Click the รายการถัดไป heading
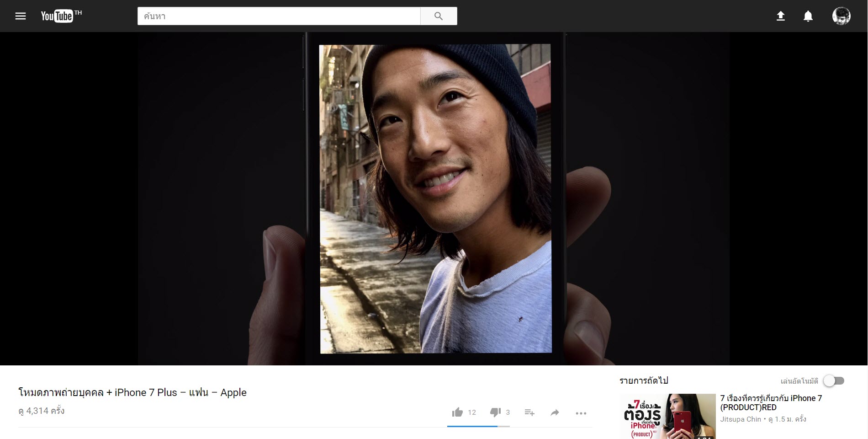 pyautogui.click(x=644, y=380)
